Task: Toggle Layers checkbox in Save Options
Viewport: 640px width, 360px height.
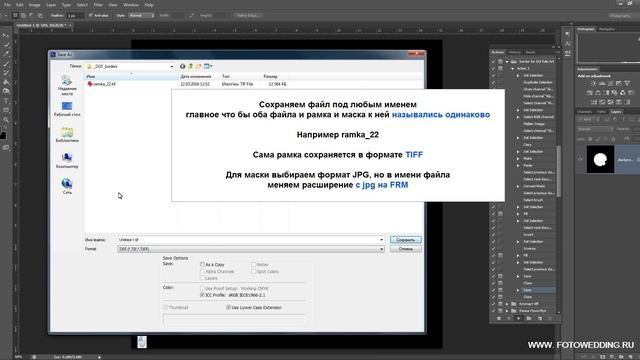Action: pos(202,278)
